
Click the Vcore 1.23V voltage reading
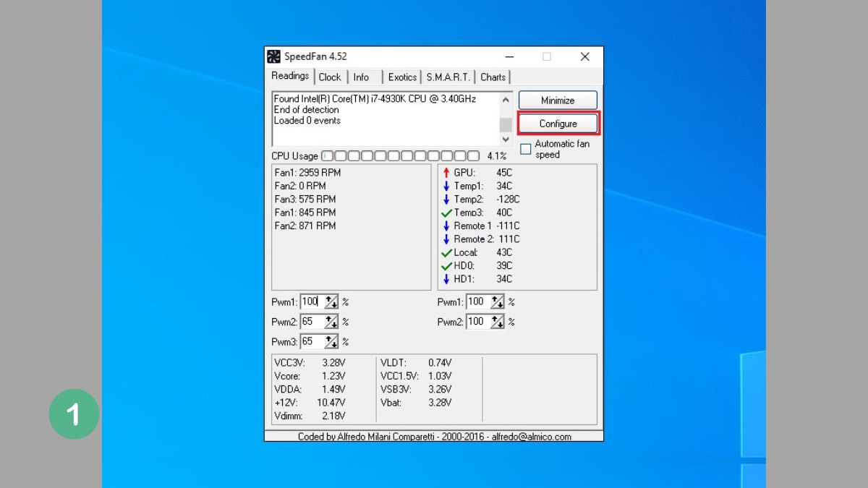coord(310,376)
